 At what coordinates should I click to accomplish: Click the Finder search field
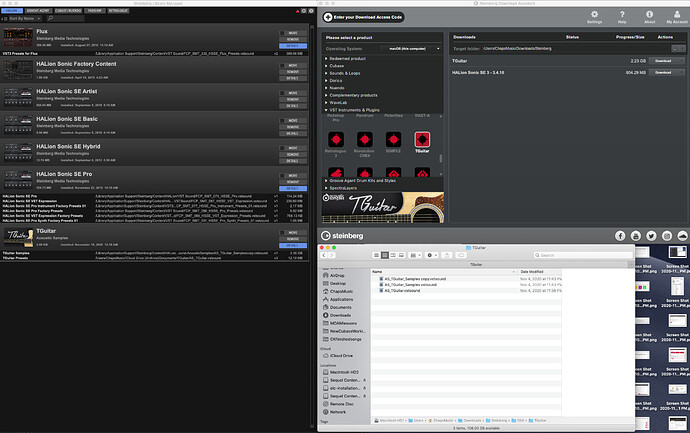pyautogui.click(x=582, y=255)
